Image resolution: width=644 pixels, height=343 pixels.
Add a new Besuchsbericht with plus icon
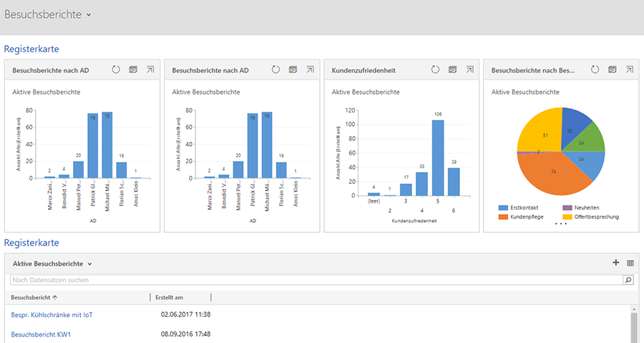[616, 263]
